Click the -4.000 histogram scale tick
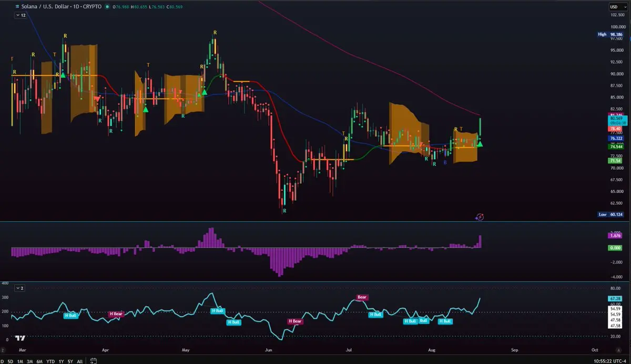This screenshot has width=631, height=364. pyautogui.click(x=617, y=277)
